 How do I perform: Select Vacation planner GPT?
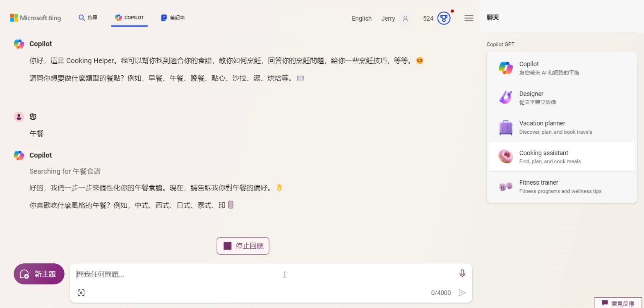(x=562, y=127)
